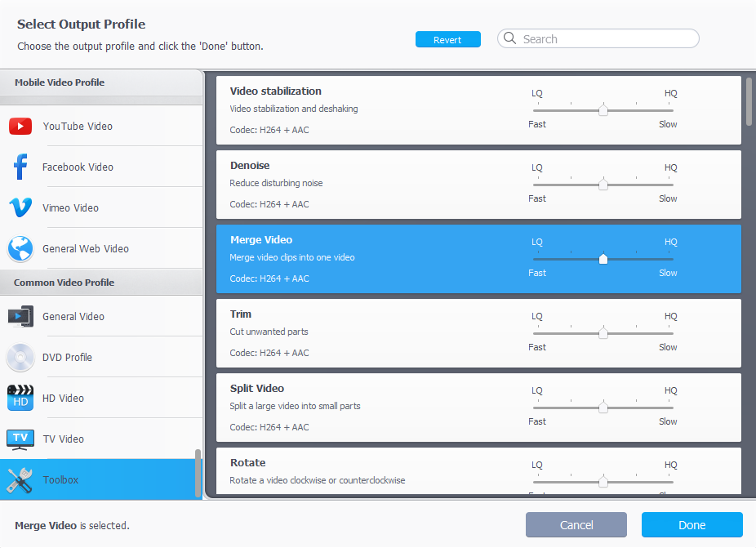This screenshot has width=756, height=548.
Task: Click the YouTube play icon
Action: click(20, 127)
